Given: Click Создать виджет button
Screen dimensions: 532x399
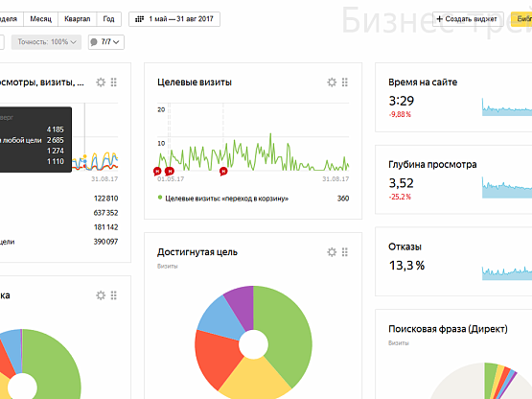Looking at the screenshot, I should click(468, 19).
